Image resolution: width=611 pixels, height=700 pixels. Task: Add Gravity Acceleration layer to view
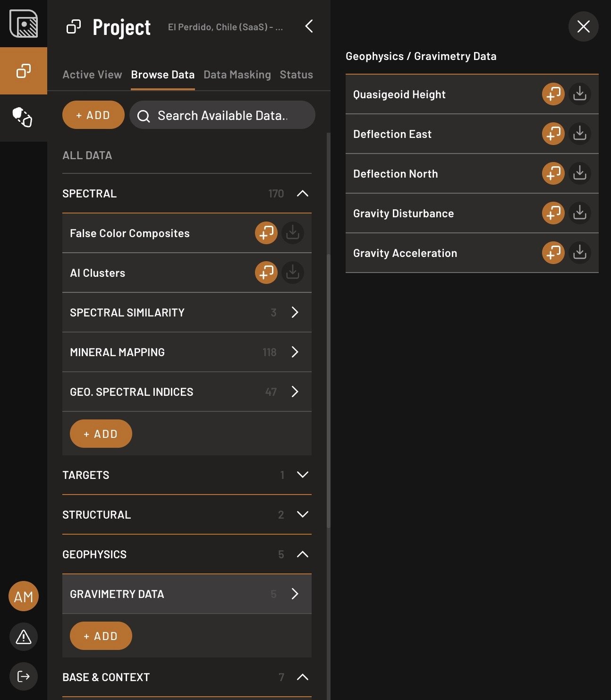pyautogui.click(x=553, y=253)
